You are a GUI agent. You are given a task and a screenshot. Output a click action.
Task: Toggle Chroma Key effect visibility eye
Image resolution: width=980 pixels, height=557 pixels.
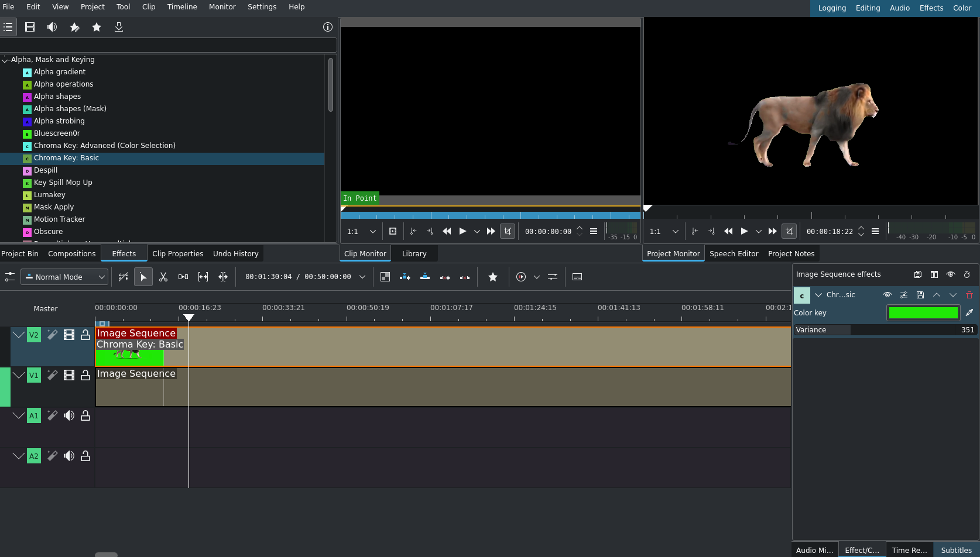point(888,295)
